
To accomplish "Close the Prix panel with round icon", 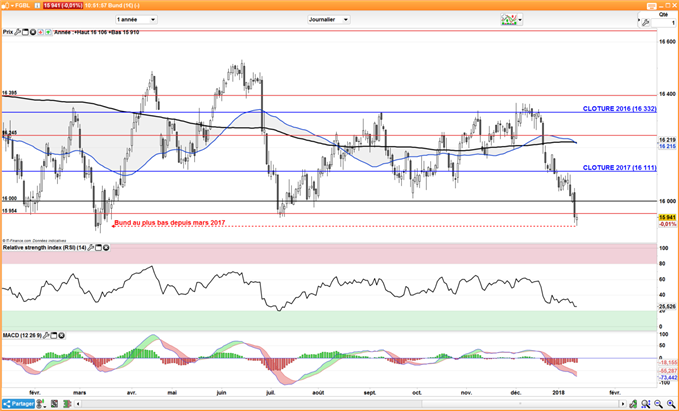I will (x=32, y=32).
